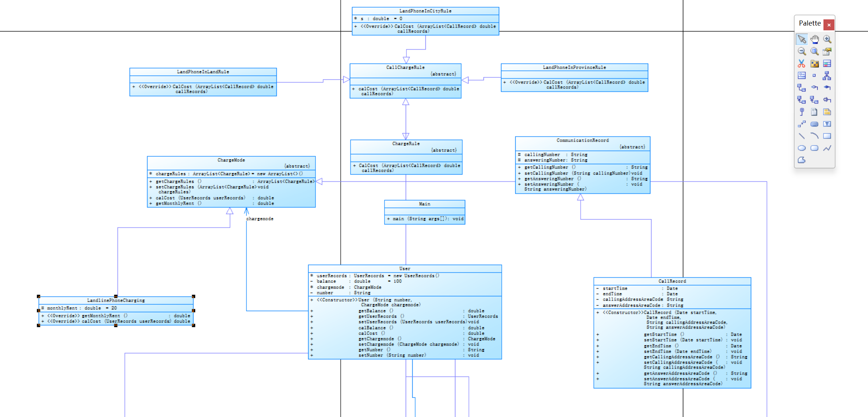Screen dimensions: 868x417
Task: Select the CallRecord class title
Action: point(672,281)
